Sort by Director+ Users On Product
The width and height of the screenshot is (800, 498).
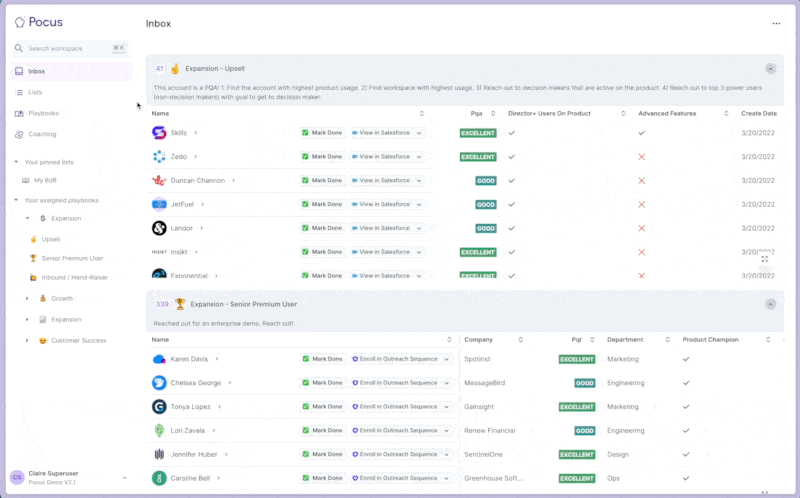point(623,113)
